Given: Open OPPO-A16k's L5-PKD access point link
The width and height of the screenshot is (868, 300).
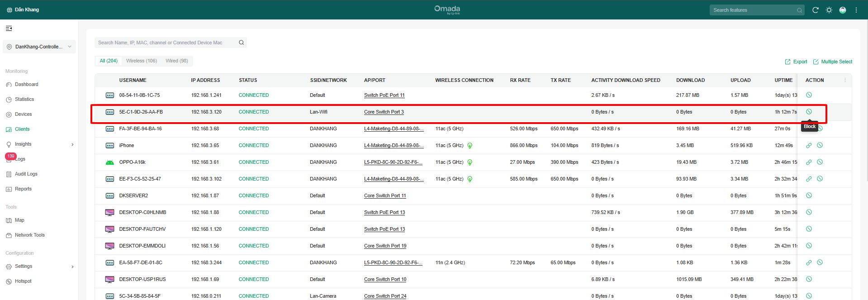Looking at the screenshot, I should (394, 162).
